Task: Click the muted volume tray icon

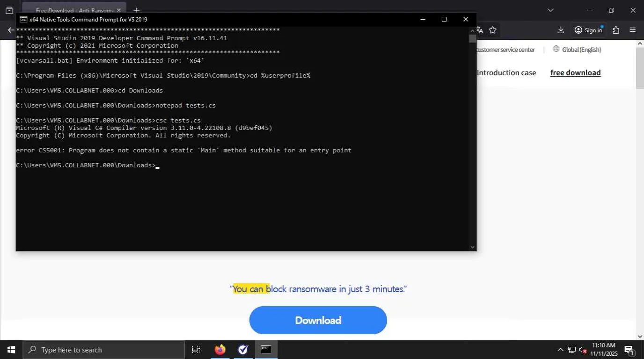Action: pyautogui.click(x=583, y=350)
